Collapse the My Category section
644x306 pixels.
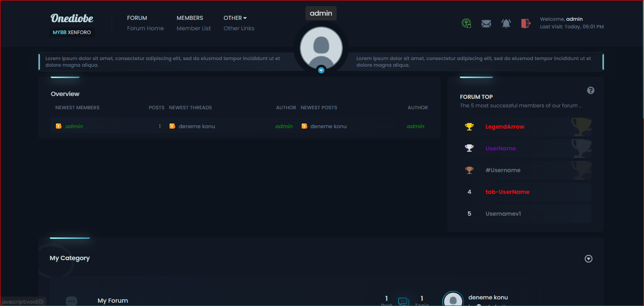point(589,259)
